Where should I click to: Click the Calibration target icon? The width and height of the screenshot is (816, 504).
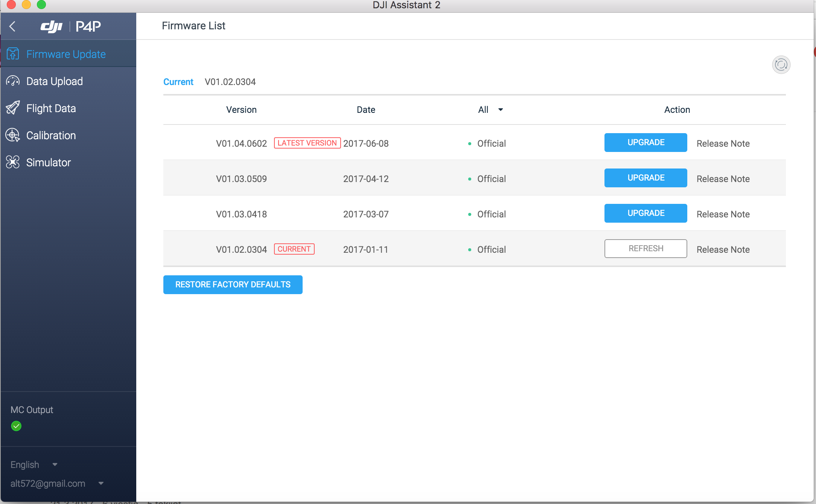pyautogui.click(x=13, y=135)
